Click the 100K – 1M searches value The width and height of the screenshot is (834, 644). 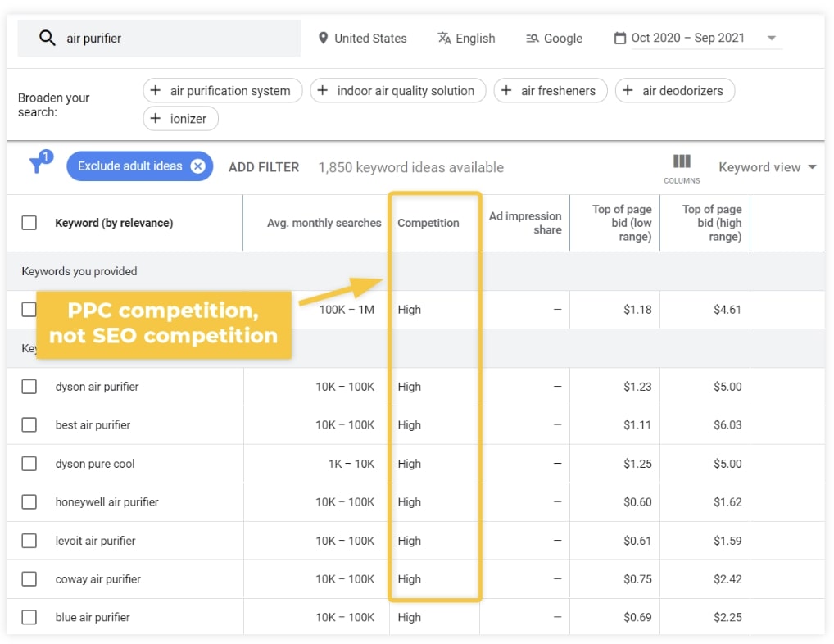347,310
